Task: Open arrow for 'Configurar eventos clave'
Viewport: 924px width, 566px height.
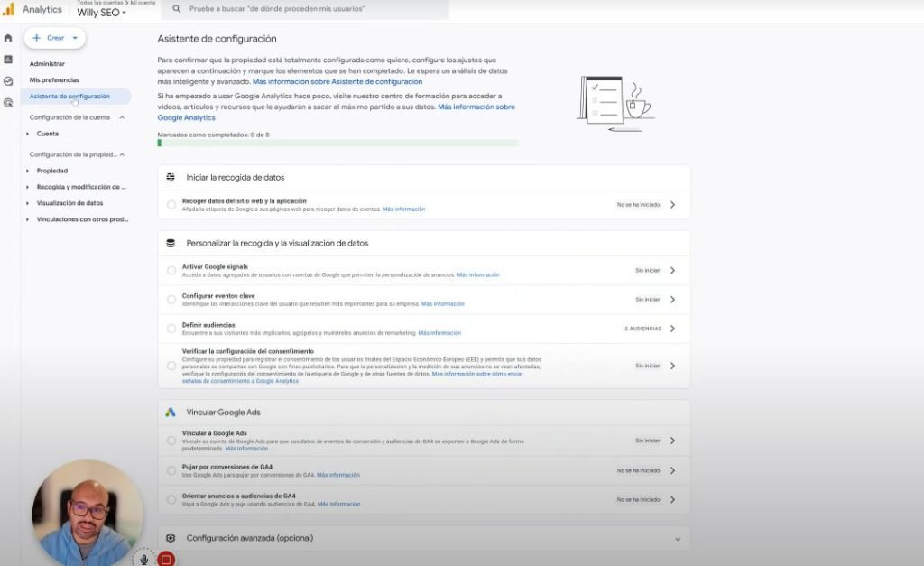Action: point(672,300)
